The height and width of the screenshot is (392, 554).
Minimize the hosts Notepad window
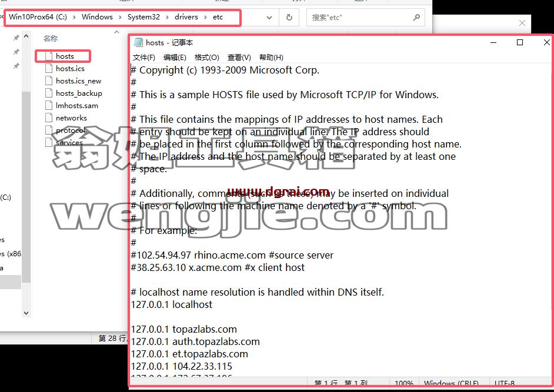(493, 42)
